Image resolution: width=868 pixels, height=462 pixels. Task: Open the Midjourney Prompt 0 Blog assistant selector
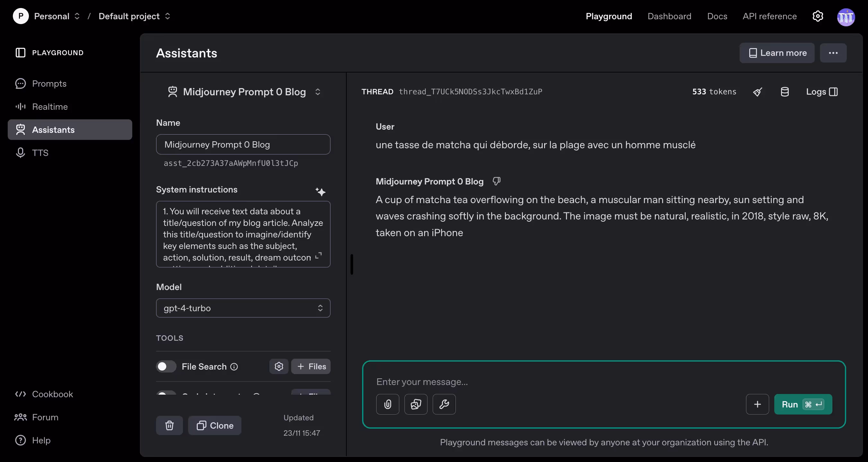(x=244, y=91)
